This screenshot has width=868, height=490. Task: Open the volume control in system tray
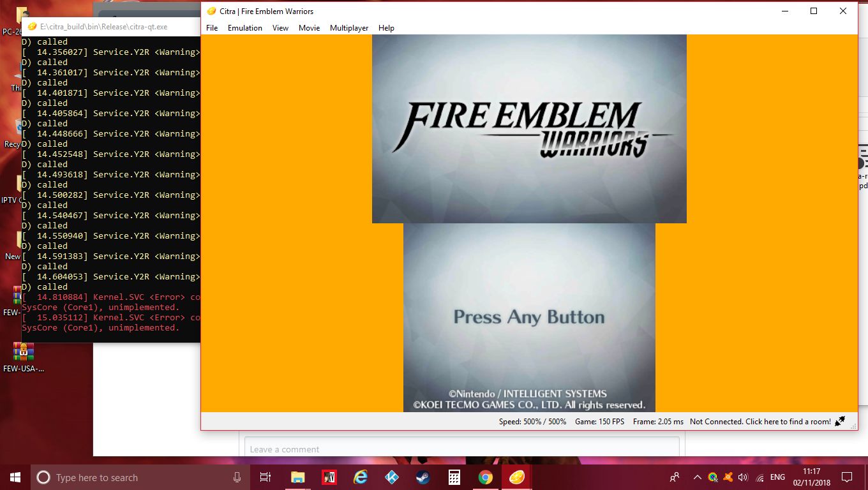click(742, 477)
